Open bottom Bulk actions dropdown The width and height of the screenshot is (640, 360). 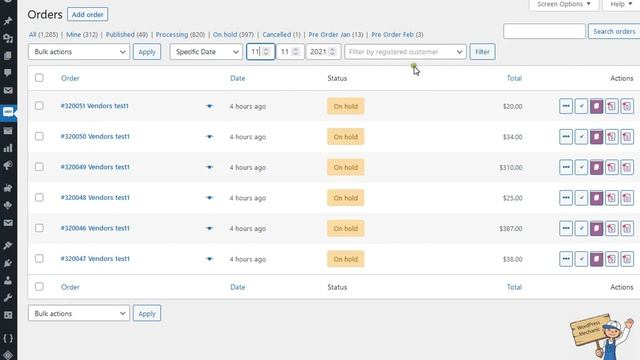79,313
